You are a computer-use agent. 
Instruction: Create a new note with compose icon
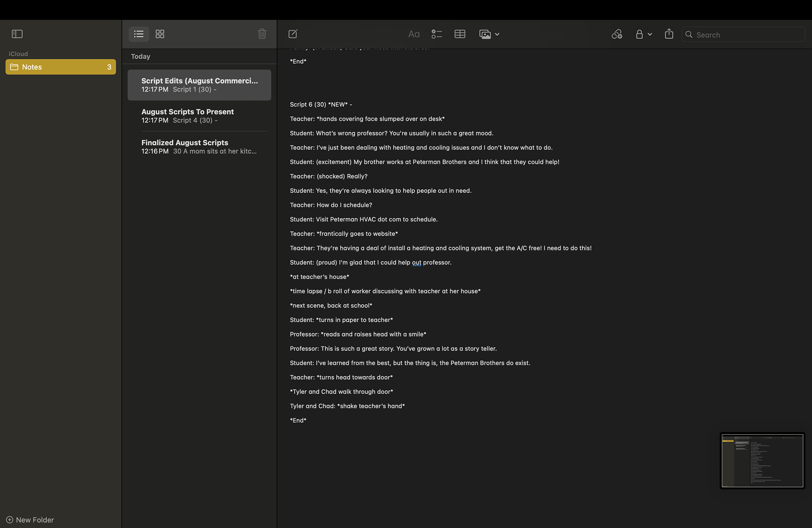(x=293, y=34)
